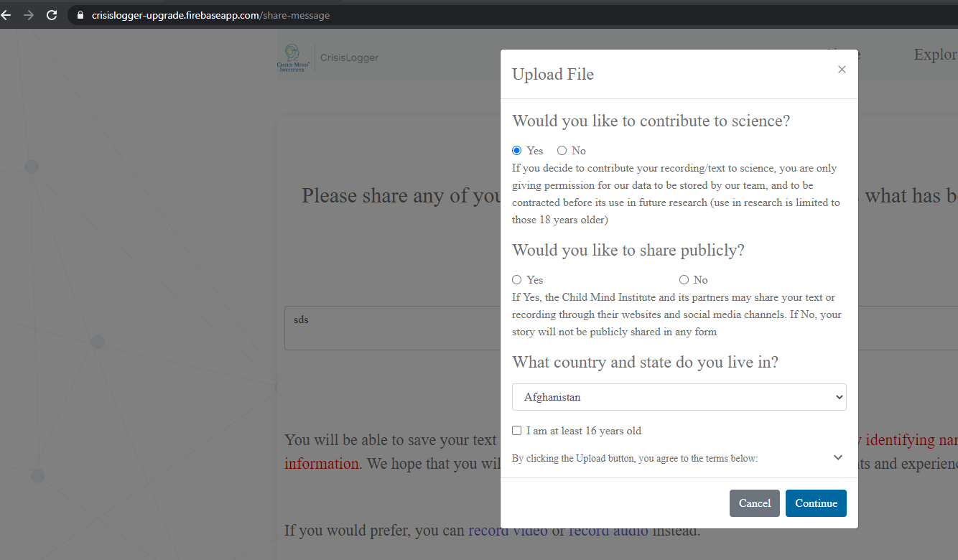
Task: Select Yes to share publicly
Action: pyautogui.click(x=516, y=279)
